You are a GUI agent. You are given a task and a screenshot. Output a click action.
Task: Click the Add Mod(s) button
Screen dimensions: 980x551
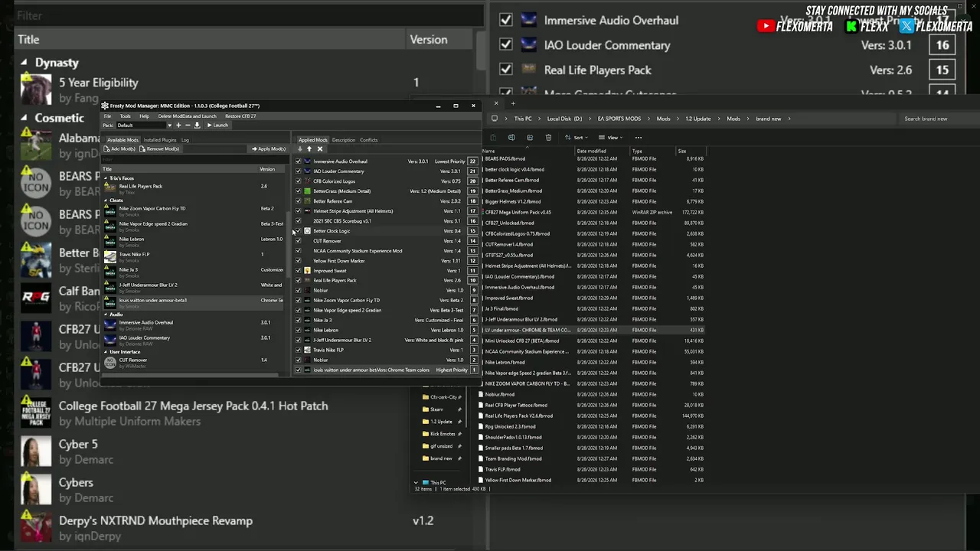pyautogui.click(x=120, y=149)
